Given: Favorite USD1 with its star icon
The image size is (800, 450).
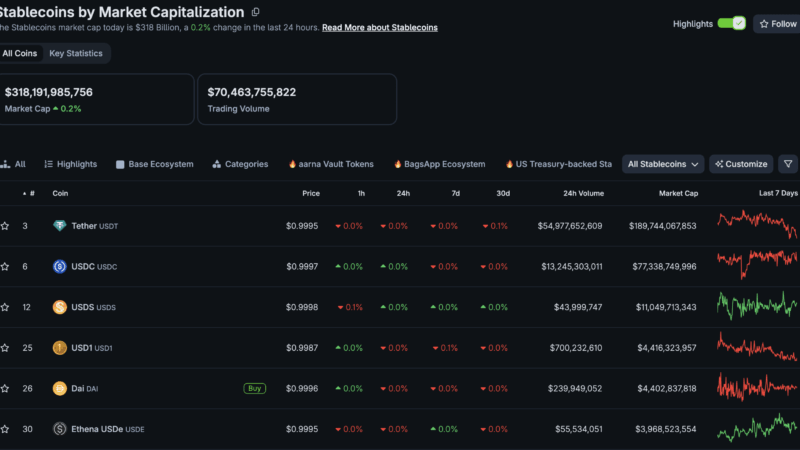Looking at the screenshot, I should coord(5,348).
